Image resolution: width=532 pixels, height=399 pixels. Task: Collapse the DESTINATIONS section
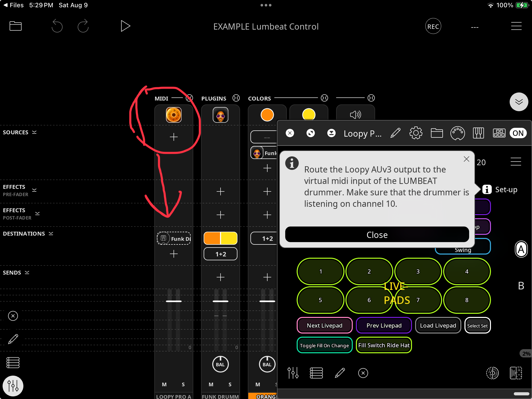coord(51,234)
